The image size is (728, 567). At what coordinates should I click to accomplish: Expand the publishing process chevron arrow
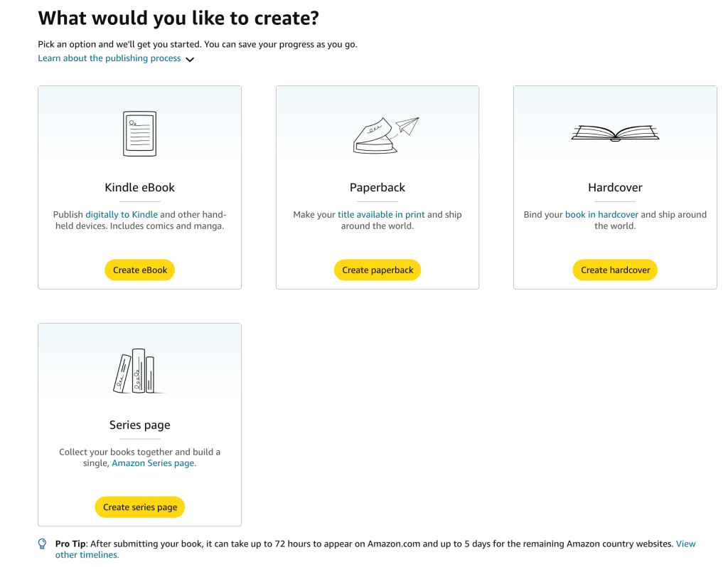click(x=190, y=60)
